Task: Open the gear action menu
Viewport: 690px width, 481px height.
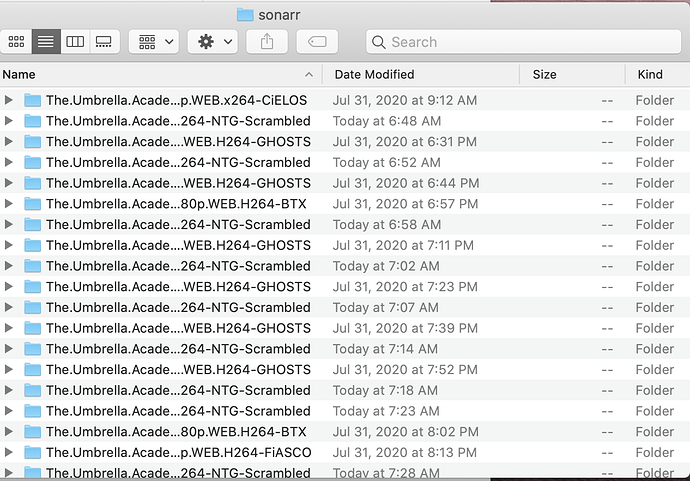Action: coord(213,42)
